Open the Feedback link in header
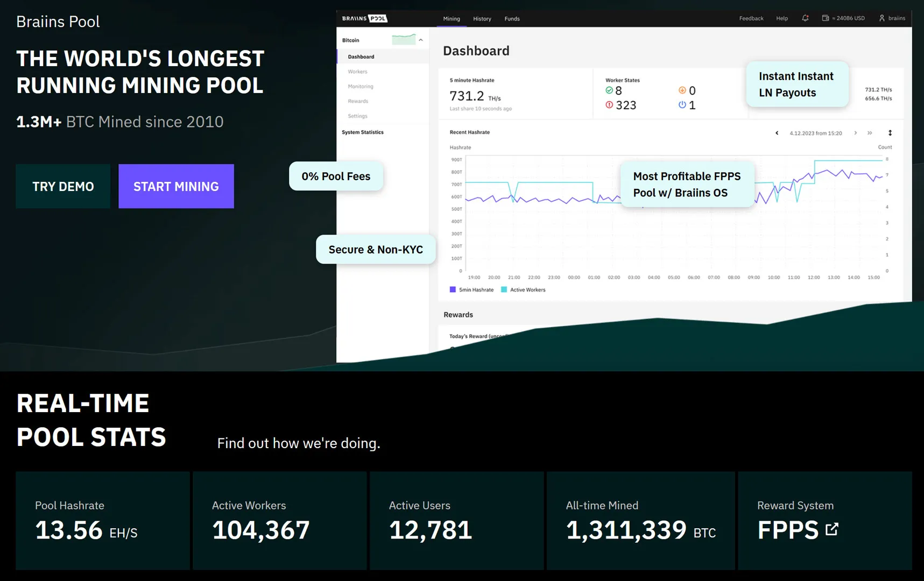Screen dimensions: 924x581 (x=751, y=18)
